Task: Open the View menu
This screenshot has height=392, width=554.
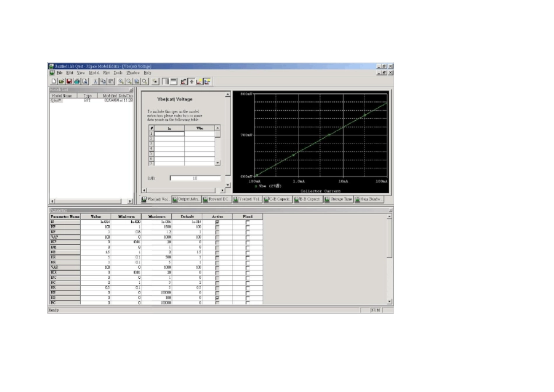Action: point(81,73)
